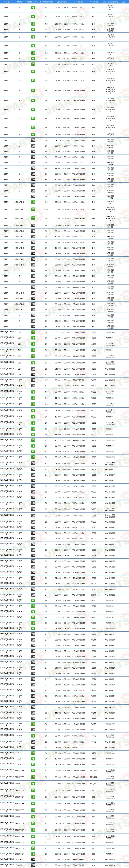Click diesel icon in W204 125kW OM 646.811 row
Image resolution: width=129 pixels, height=868 pixels.
pos(33,469)
